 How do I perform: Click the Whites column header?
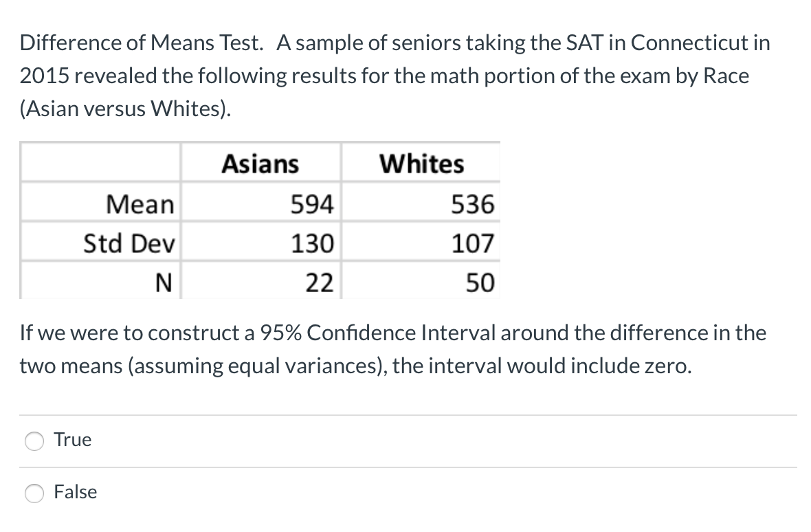[x=421, y=163]
